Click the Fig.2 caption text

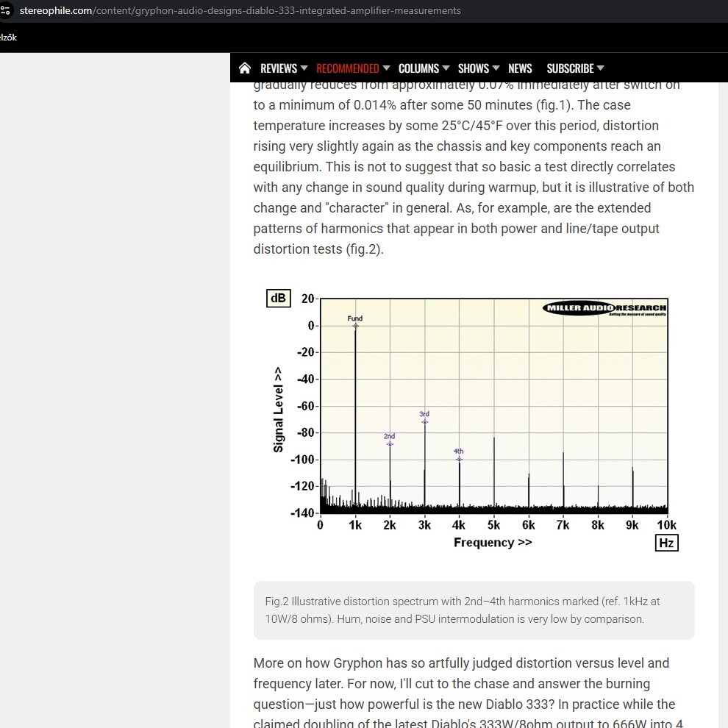(x=463, y=610)
